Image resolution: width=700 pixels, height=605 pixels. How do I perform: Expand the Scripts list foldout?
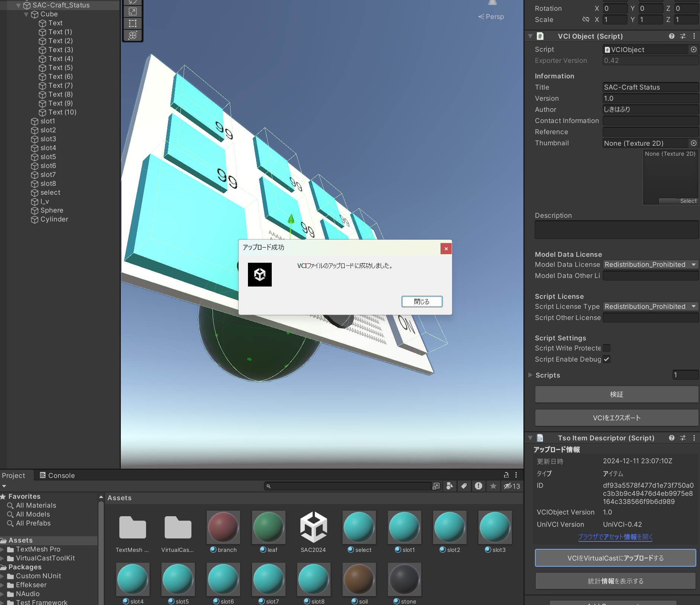530,375
